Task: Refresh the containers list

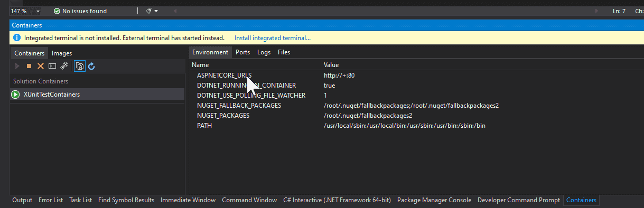Action: pyautogui.click(x=91, y=66)
